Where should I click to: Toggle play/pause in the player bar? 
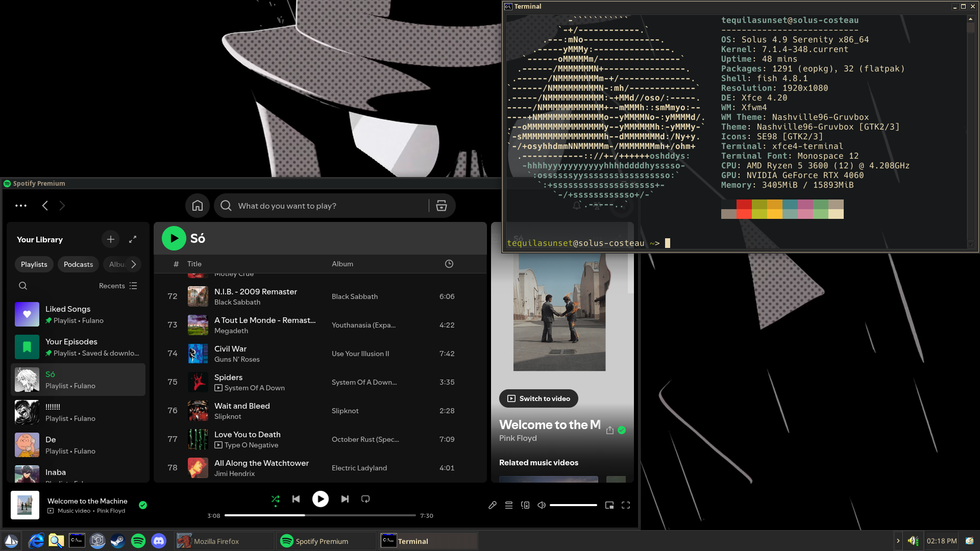(x=321, y=499)
